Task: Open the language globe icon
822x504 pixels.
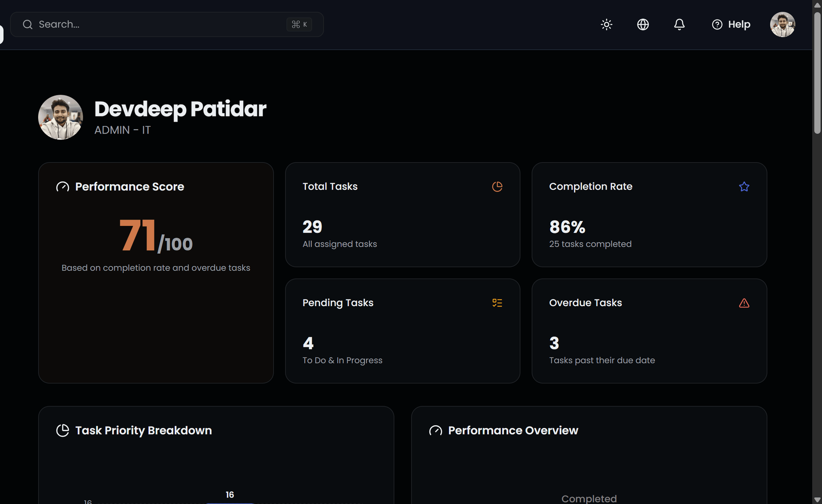Action: (643, 24)
